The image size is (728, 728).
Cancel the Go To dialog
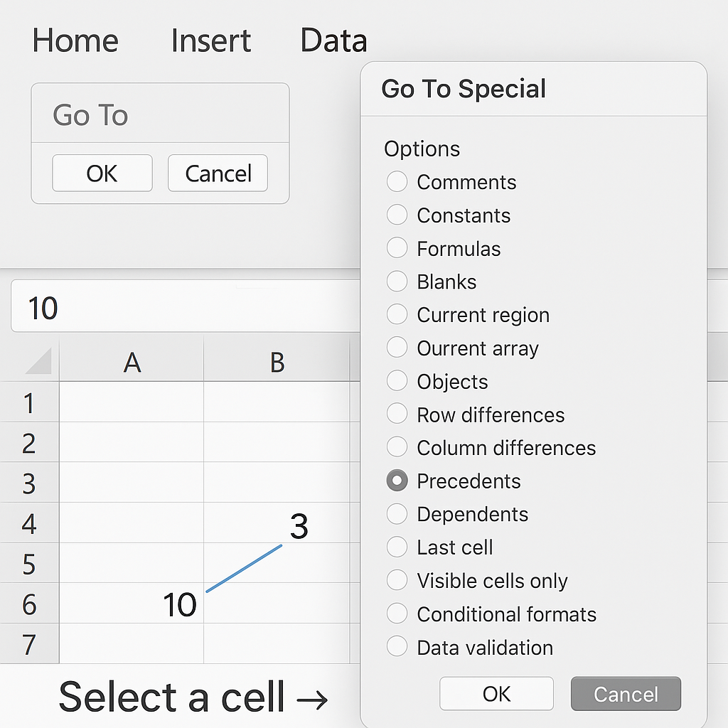[218, 173]
